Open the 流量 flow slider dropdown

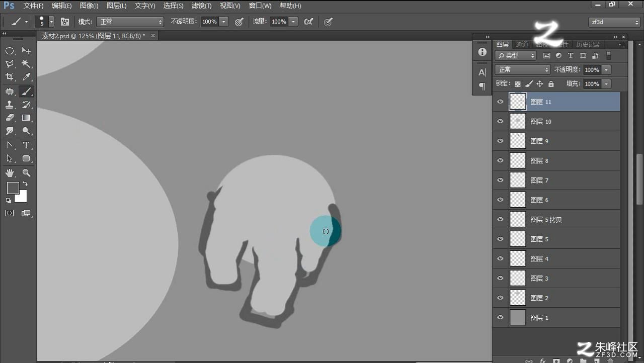point(293,22)
